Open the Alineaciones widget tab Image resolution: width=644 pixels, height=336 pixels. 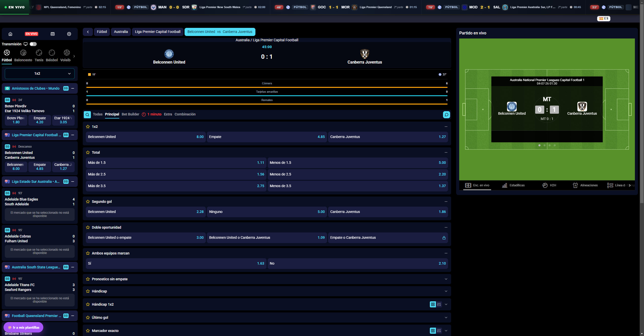point(585,185)
